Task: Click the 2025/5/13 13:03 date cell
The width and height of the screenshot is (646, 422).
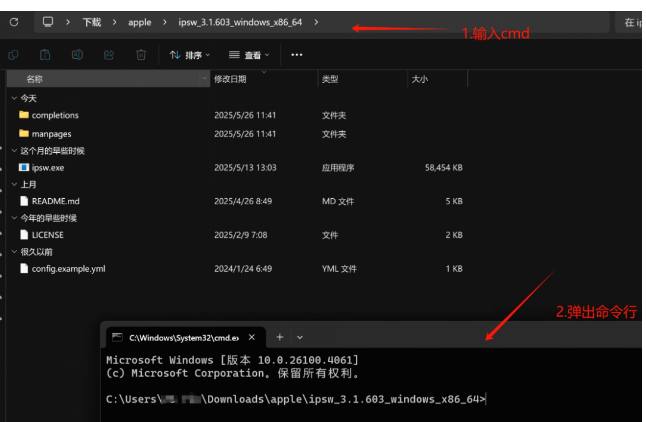Action: 245,168
